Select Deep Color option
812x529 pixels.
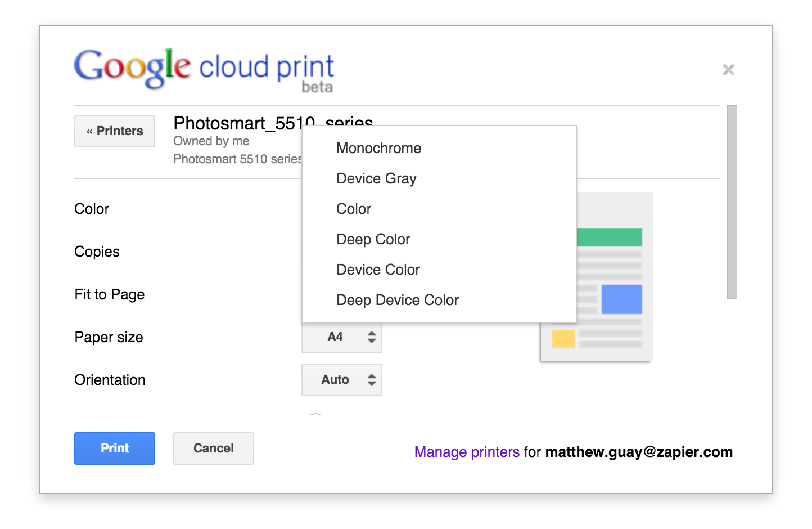click(439, 239)
